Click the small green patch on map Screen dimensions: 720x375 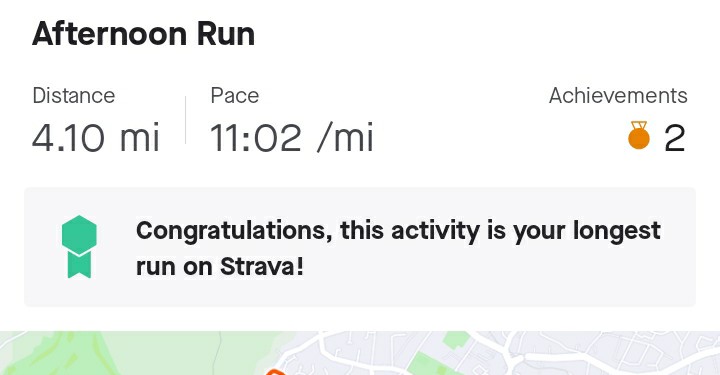click(456, 341)
